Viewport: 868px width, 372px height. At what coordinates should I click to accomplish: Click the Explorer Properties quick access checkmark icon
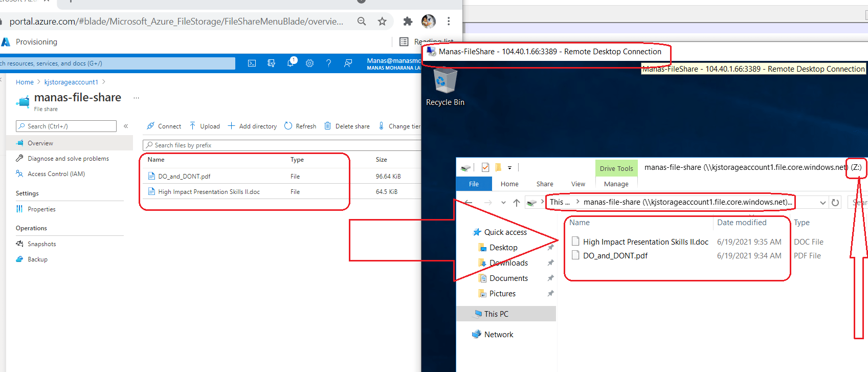click(x=485, y=167)
